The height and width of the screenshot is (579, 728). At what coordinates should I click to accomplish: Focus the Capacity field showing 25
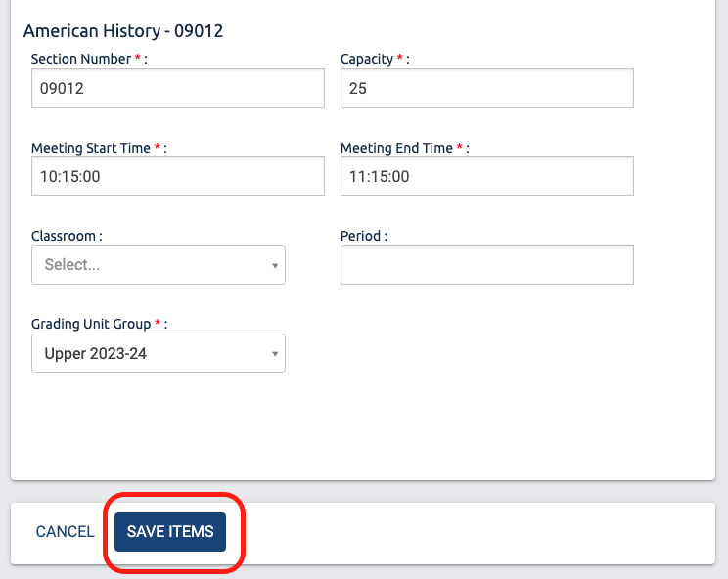click(x=486, y=88)
